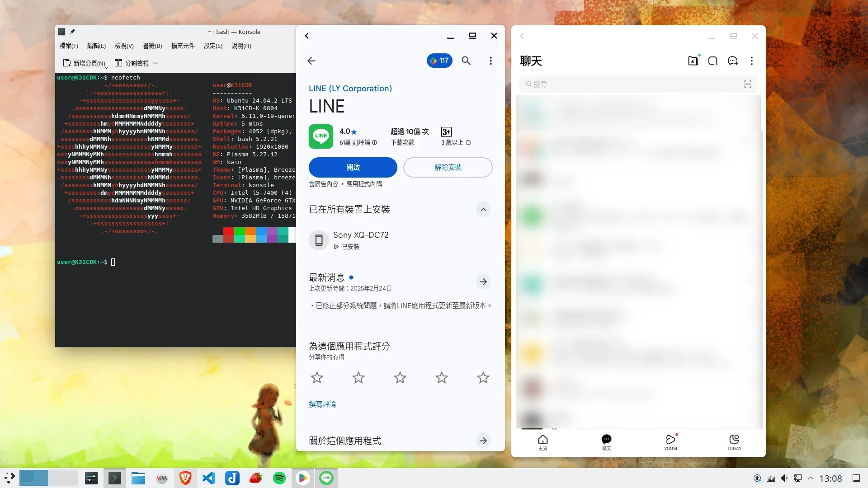Click the 撰寫評論 write review link
Screen dimensions: 868x488
322,404
